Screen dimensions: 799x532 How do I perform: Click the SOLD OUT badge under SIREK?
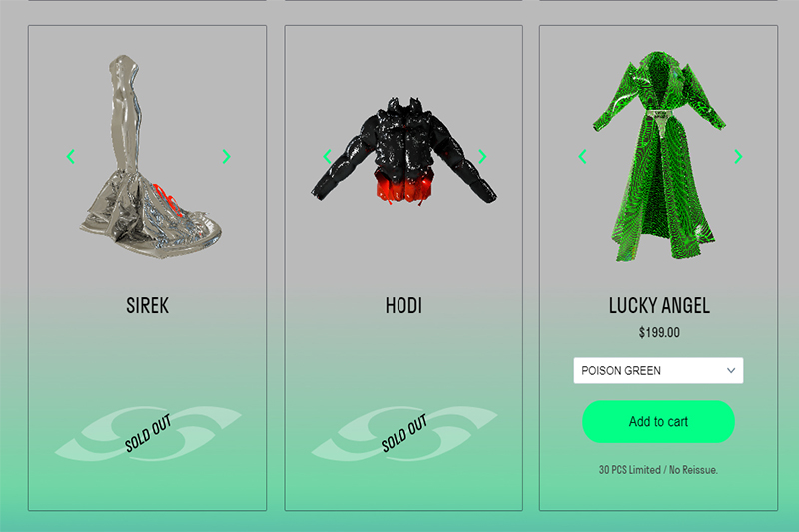[148, 433]
